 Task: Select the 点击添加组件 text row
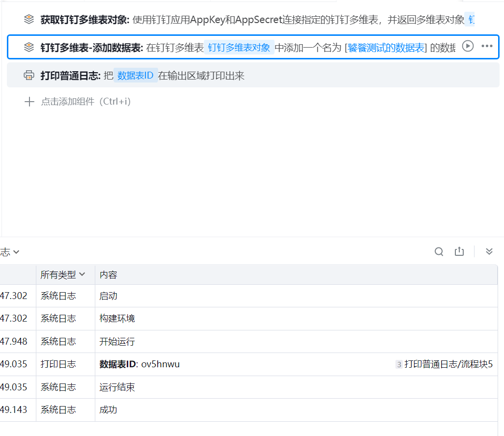coord(85,102)
